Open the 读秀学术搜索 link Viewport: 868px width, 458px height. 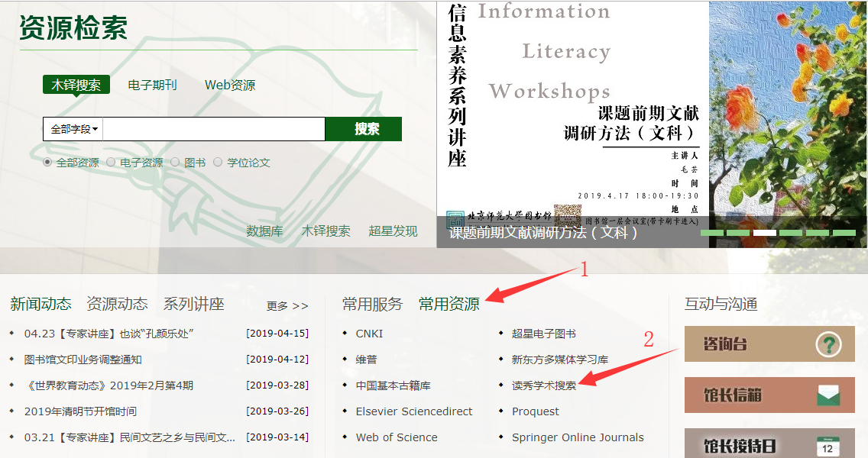543,385
